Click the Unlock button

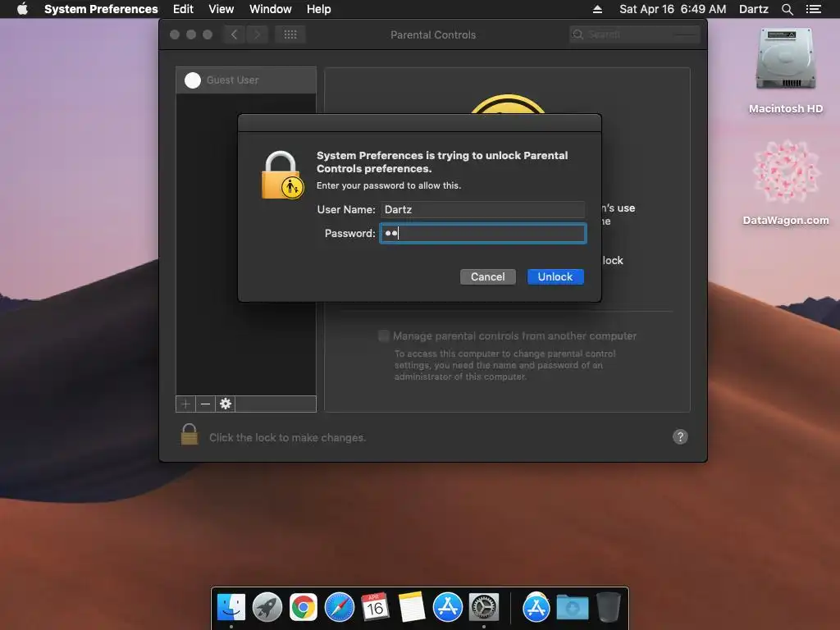pos(555,276)
